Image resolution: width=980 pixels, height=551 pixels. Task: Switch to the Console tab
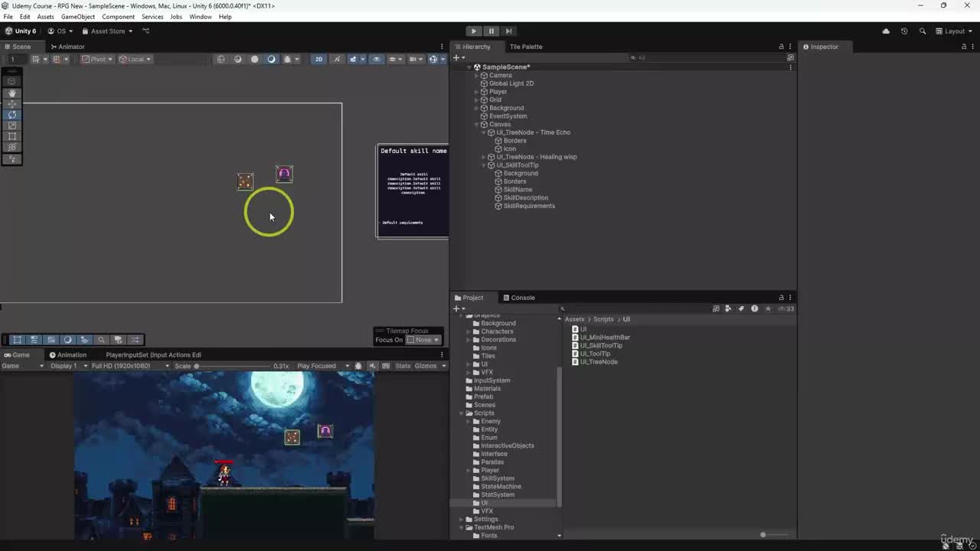point(518,298)
